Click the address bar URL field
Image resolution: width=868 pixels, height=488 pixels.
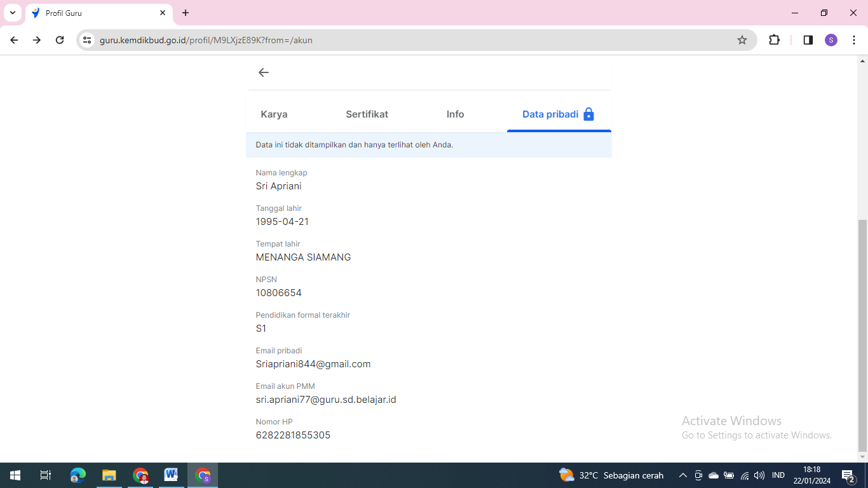click(x=407, y=40)
